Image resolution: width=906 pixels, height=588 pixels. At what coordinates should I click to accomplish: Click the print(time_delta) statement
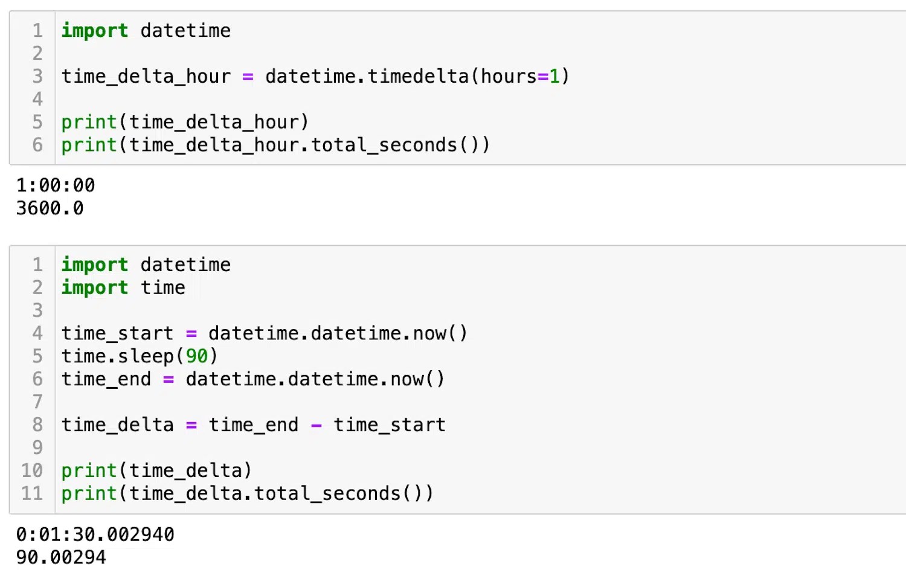156,470
